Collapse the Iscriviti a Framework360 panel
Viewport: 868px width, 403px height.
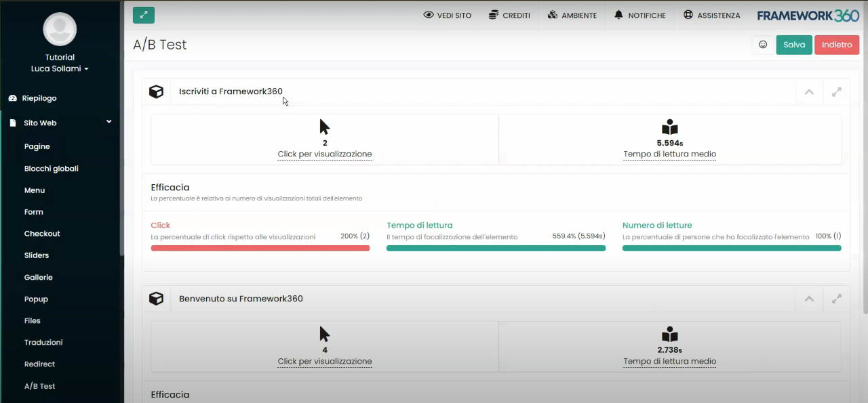click(x=809, y=92)
